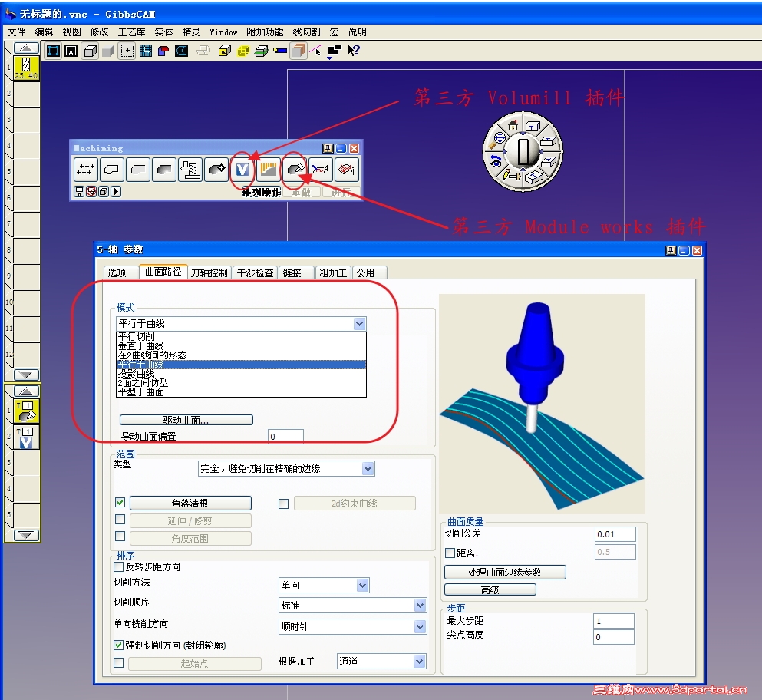Click the stacked orange layers icon in toolbar
Image resolution: width=762 pixels, height=700 pixels.
pos(299,51)
